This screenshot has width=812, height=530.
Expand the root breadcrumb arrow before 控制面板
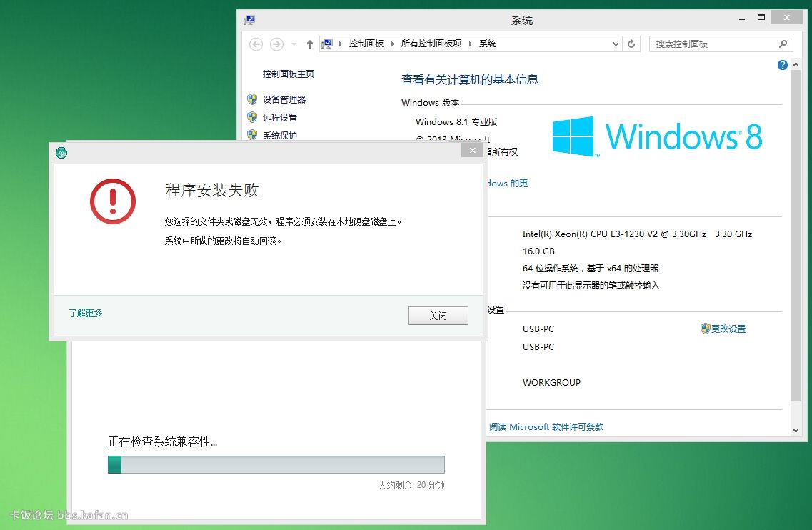pos(340,44)
